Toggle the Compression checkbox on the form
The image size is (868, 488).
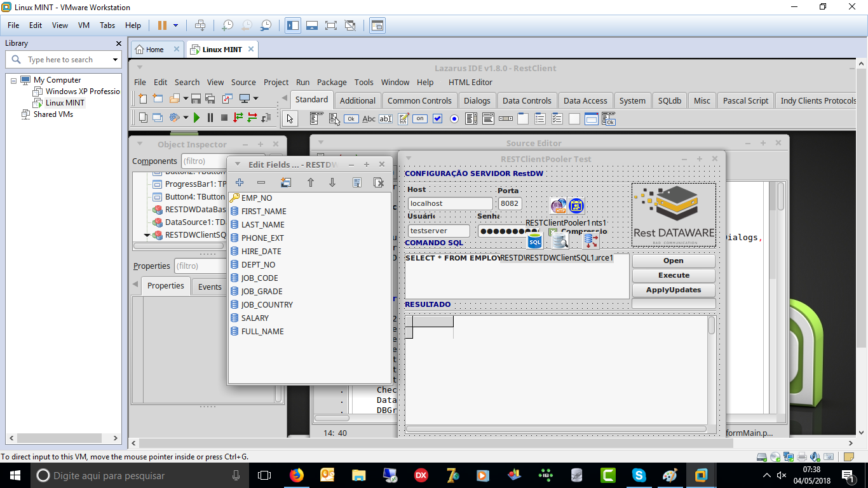click(553, 232)
